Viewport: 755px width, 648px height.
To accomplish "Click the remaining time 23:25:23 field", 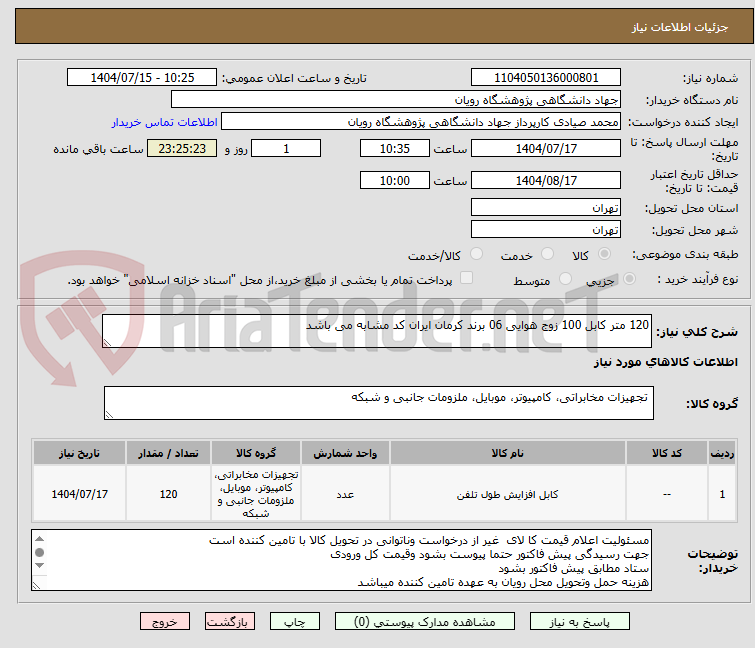I will pos(182,148).
